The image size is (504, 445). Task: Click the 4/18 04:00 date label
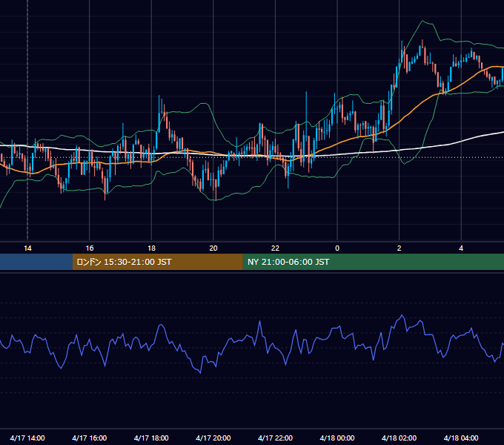(461, 438)
